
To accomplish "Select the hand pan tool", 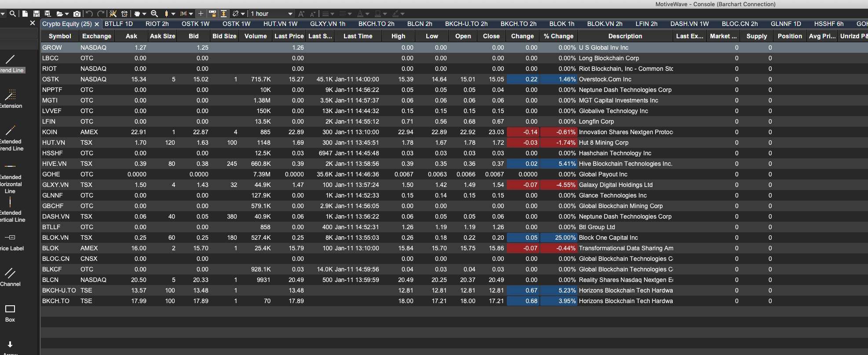I will click(137, 14).
